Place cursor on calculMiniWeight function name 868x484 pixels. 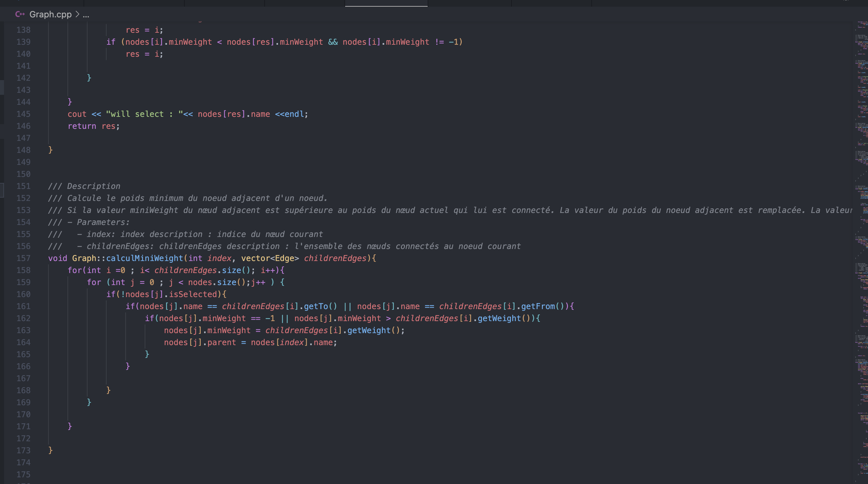145,258
